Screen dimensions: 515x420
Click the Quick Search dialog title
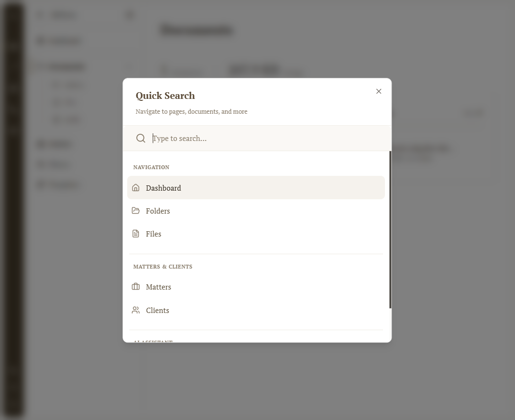click(x=165, y=96)
